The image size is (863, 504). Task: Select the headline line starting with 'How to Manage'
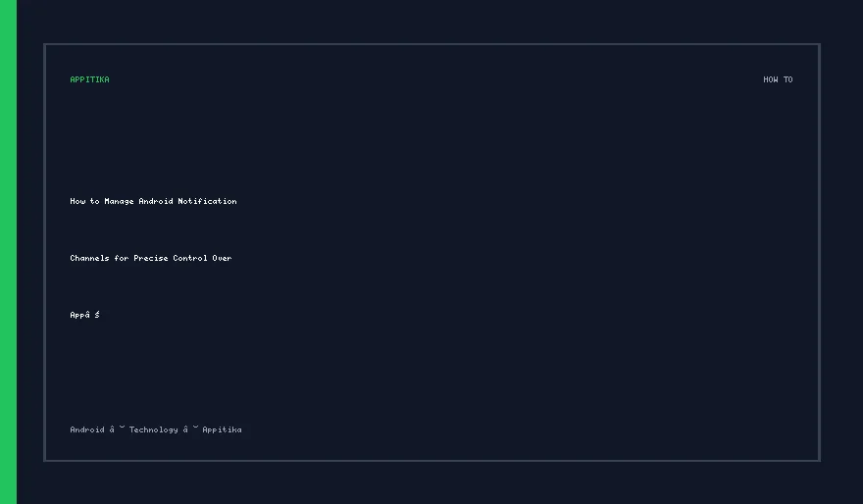click(x=153, y=201)
